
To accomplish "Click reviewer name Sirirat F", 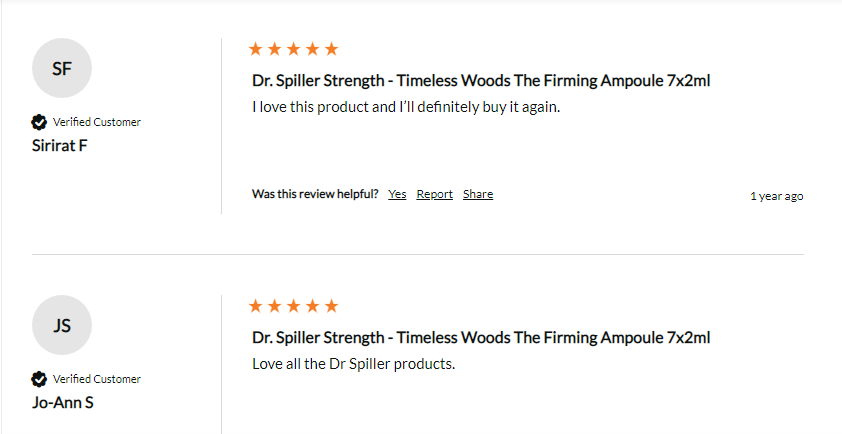I will (60, 146).
